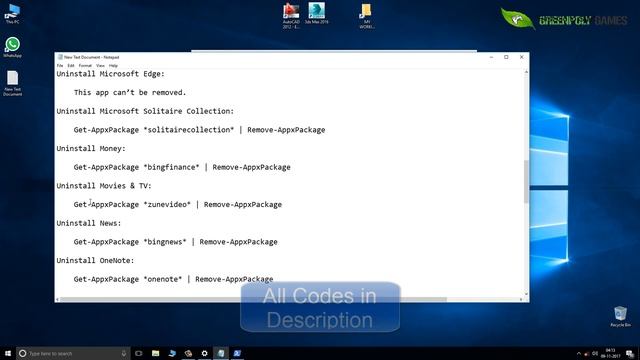Click the scroll right arrow in Notepad
This screenshot has width=640, height=360.
(521, 300)
